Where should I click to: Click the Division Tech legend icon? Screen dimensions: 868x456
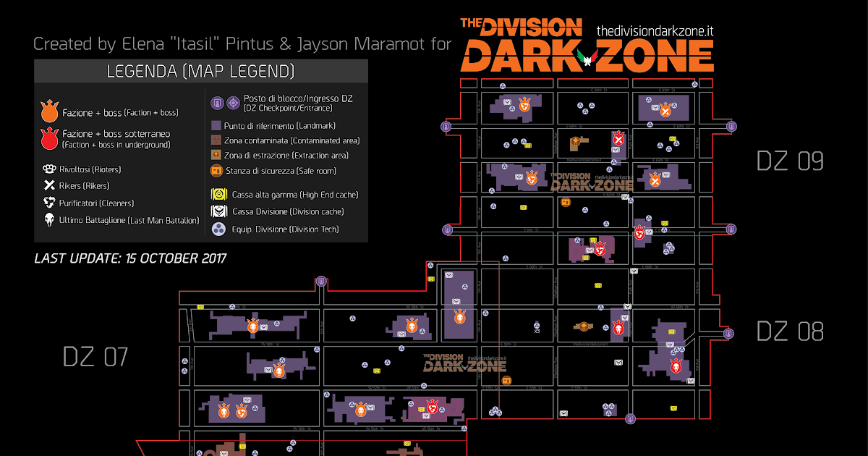pos(217,229)
